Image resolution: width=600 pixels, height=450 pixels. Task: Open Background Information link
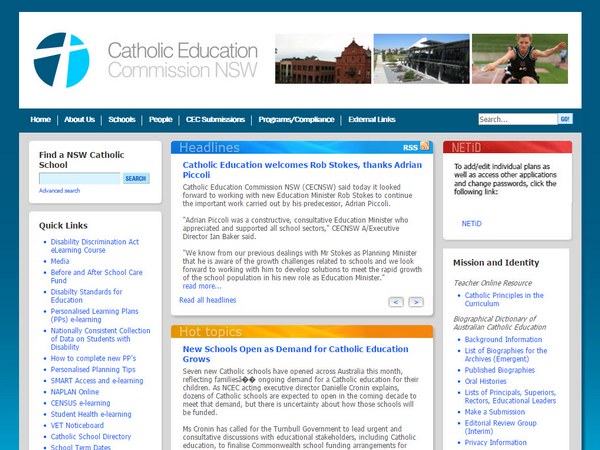(x=503, y=339)
